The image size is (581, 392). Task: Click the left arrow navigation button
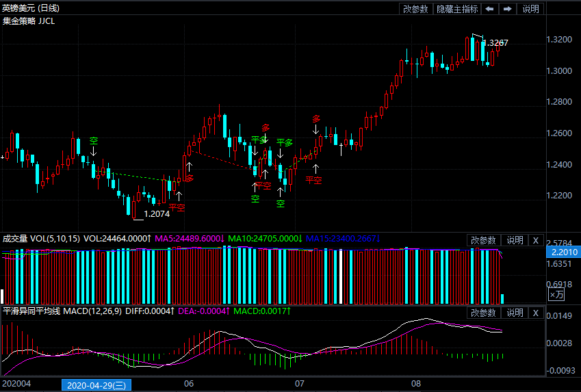coord(489,9)
